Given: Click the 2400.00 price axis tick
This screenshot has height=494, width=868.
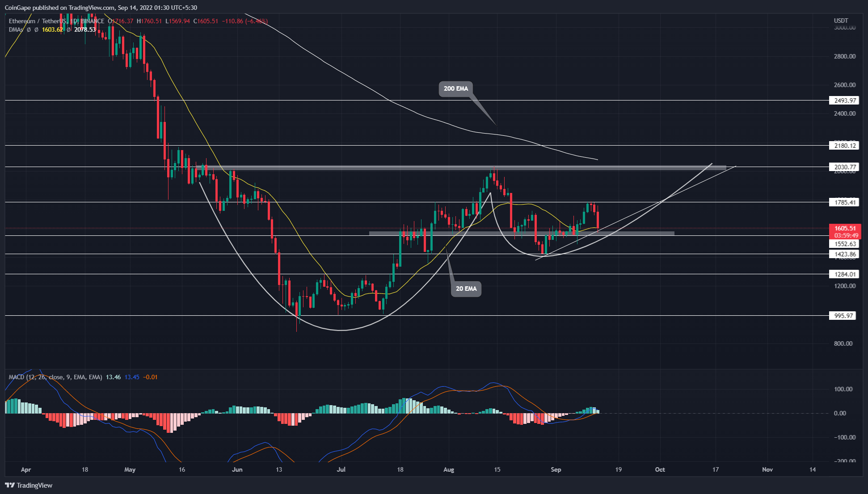Looking at the screenshot, I should [845, 113].
